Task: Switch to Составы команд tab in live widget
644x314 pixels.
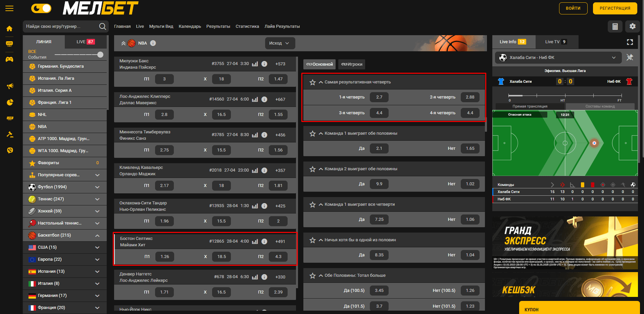Action: [x=600, y=106]
